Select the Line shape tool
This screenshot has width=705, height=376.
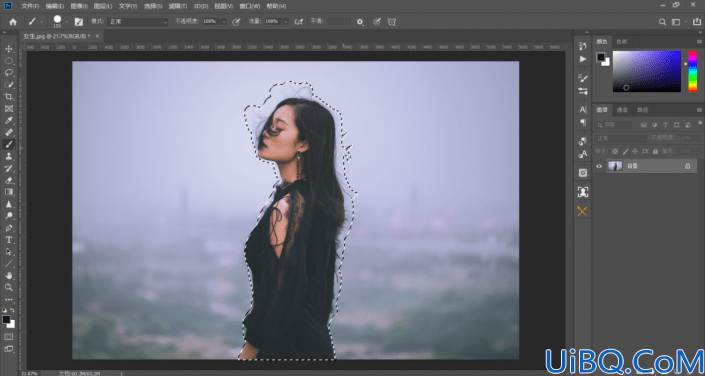(x=9, y=264)
